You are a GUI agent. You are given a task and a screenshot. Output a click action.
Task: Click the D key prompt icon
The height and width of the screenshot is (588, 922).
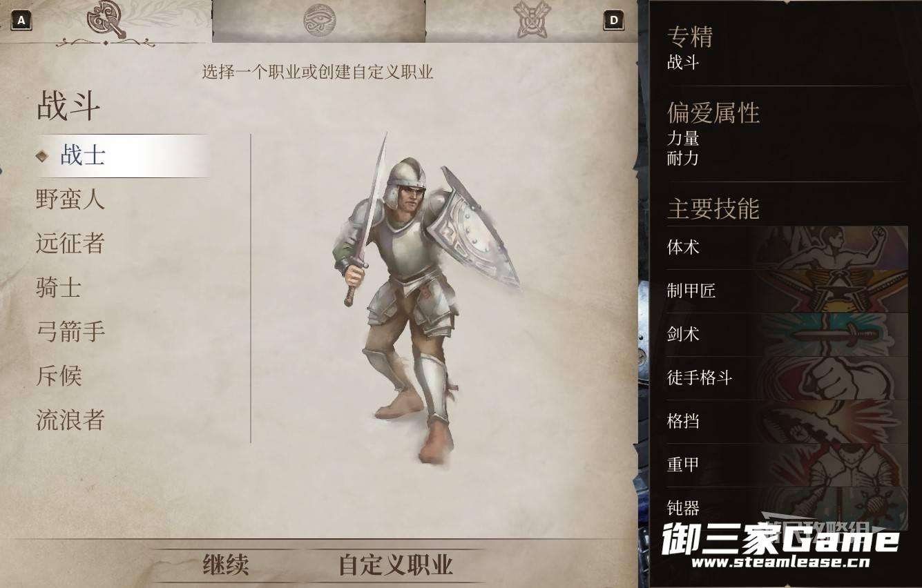pyautogui.click(x=614, y=21)
